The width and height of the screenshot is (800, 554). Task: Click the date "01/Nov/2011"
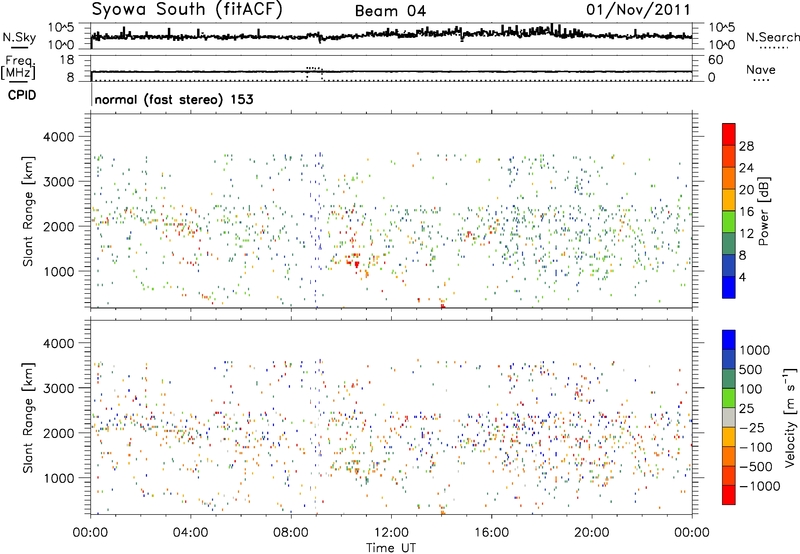tap(638, 9)
